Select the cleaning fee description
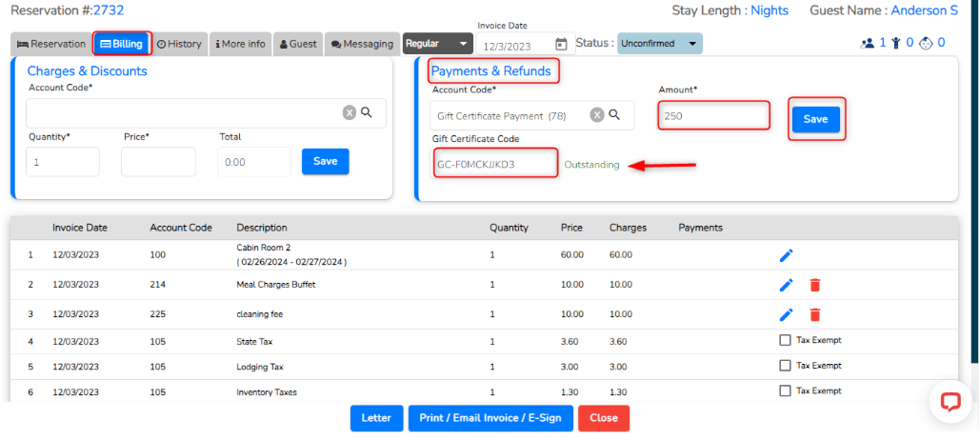980x441 pixels. click(259, 314)
